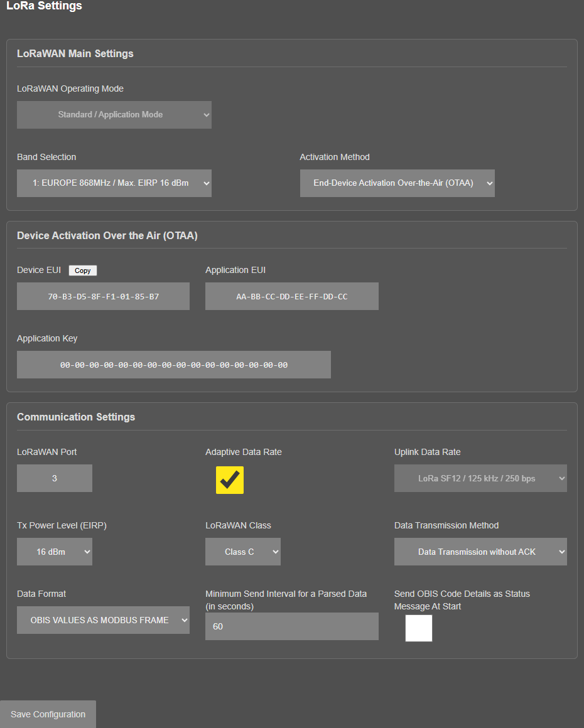Image resolution: width=584 pixels, height=728 pixels.
Task: Uncheck the Adaptive Data Rate checkbox
Action: point(229,480)
